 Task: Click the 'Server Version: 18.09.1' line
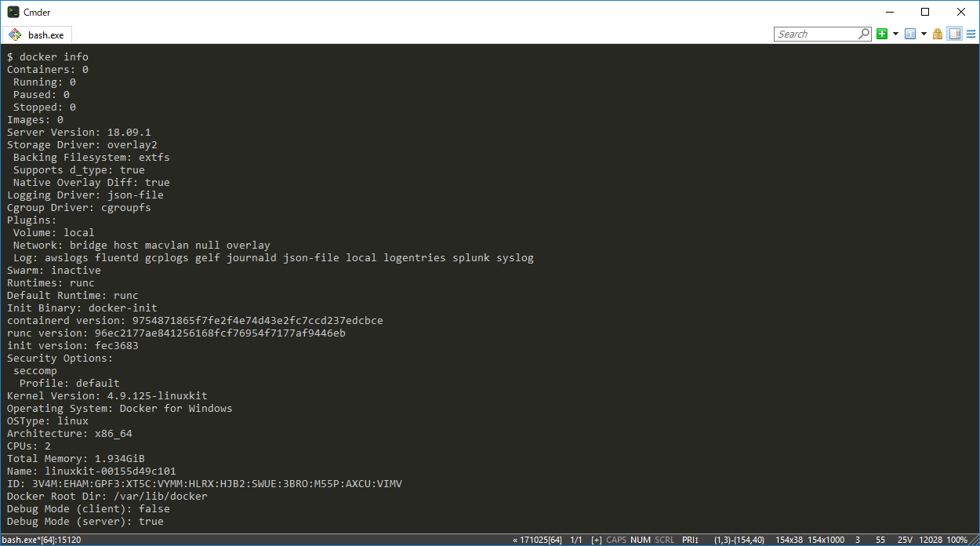[79, 132]
